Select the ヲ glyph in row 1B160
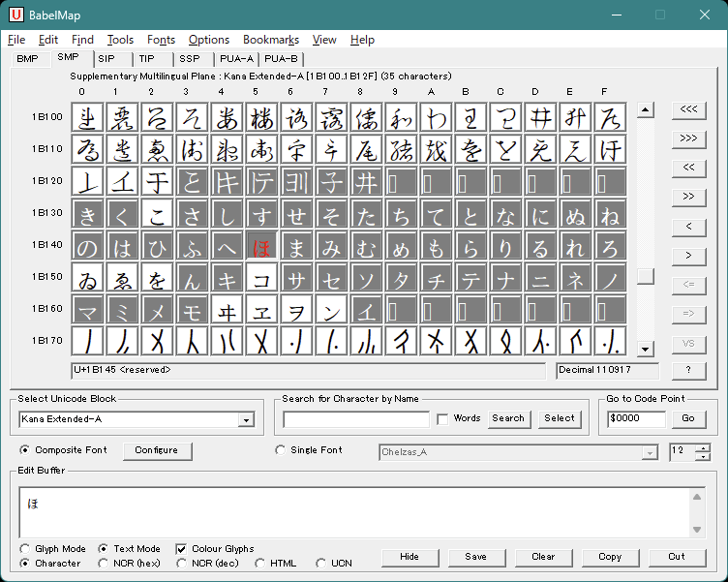Image resolution: width=728 pixels, height=582 pixels. (296, 310)
